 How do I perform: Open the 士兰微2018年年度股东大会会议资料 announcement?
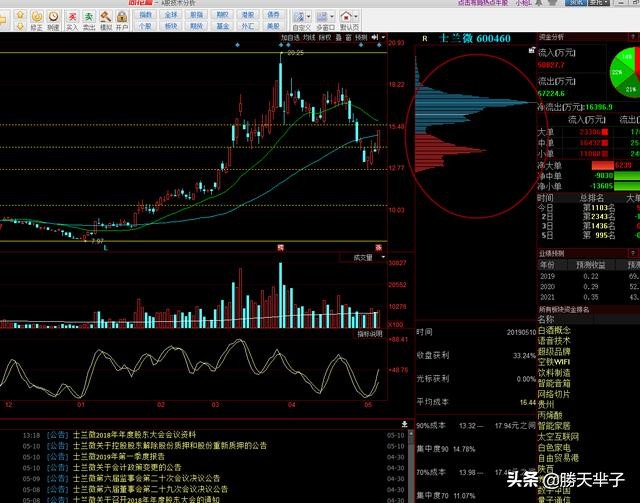[x=135, y=435]
